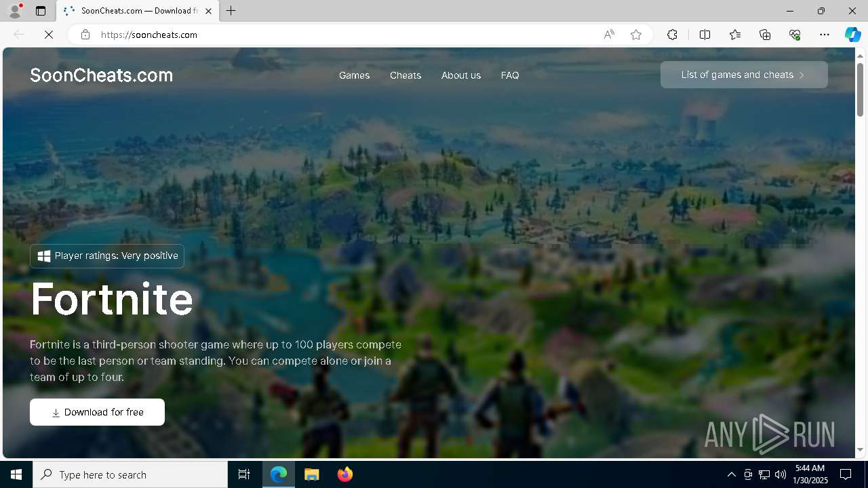Toggle Split screen icon
This screenshot has height=488, width=868.
705,35
